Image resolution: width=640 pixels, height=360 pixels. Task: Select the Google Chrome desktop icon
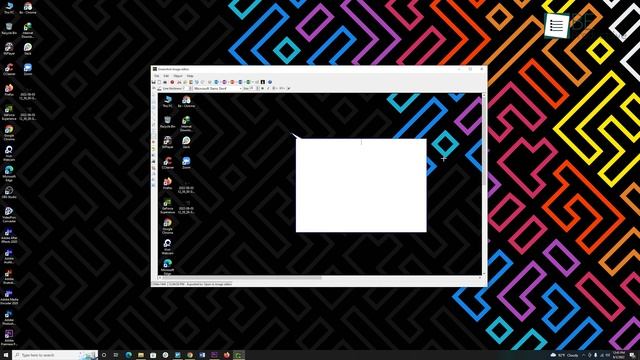(9, 133)
